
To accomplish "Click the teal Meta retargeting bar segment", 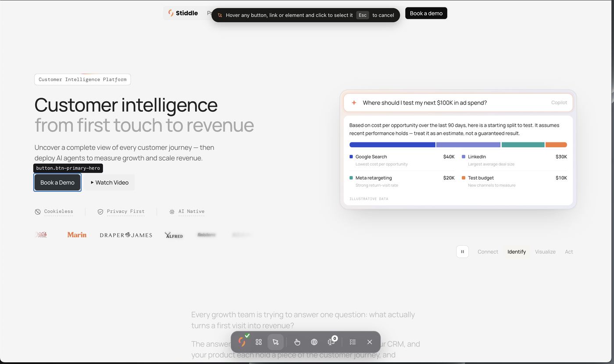I will click(x=523, y=145).
